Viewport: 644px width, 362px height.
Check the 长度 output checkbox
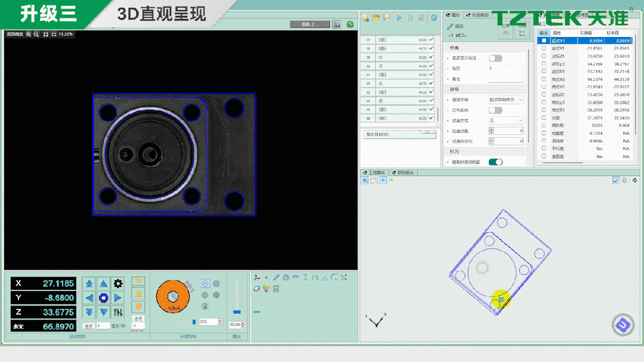click(543, 118)
